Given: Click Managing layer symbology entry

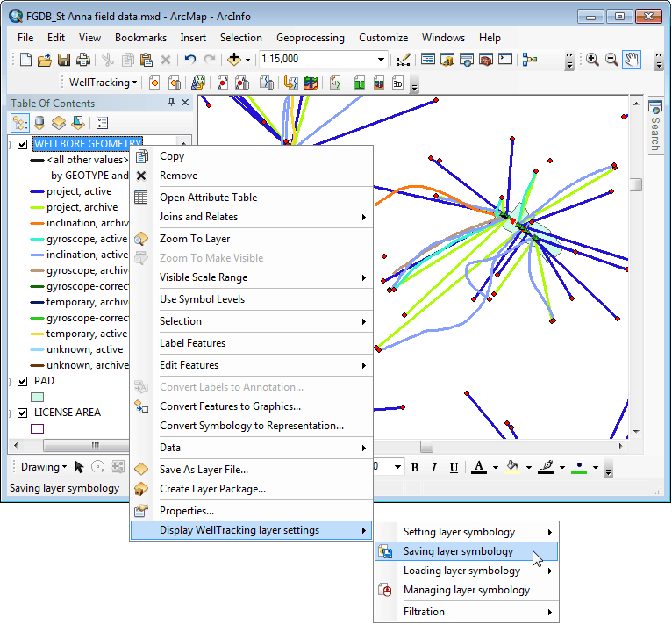Looking at the screenshot, I should pyautogui.click(x=466, y=590).
